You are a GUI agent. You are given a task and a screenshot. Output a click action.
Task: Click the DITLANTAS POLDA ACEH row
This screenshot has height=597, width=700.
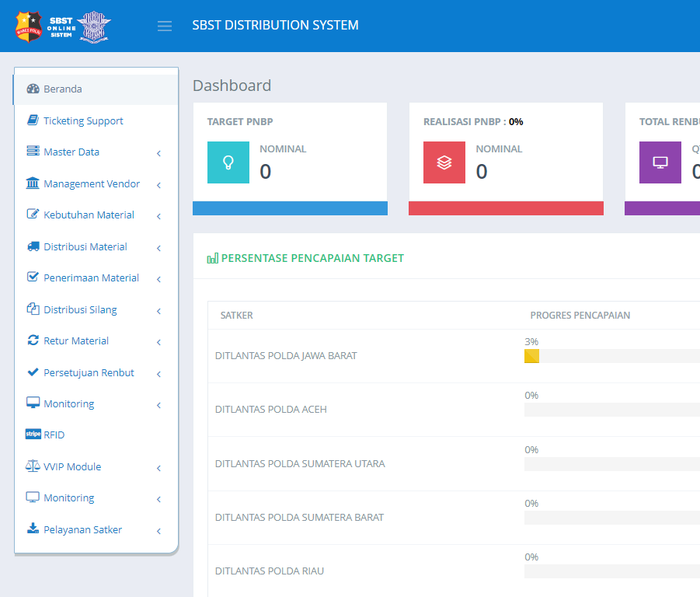coord(454,410)
